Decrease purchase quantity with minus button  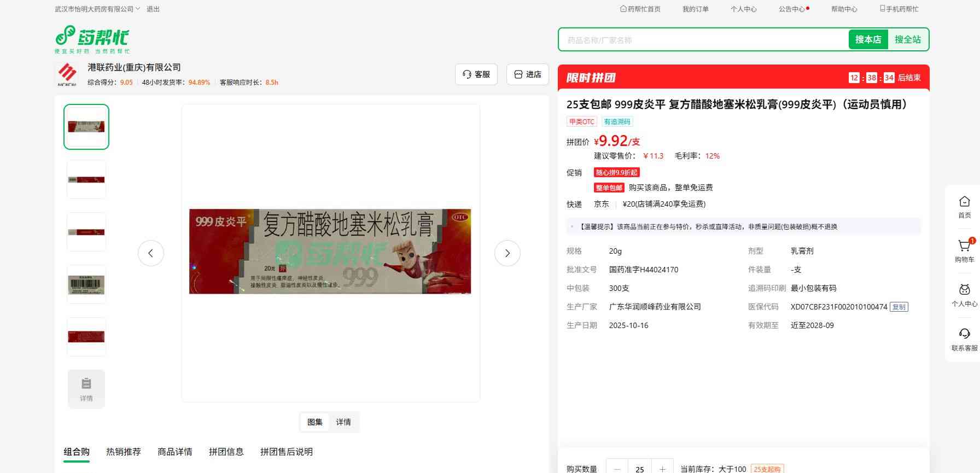(x=617, y=469)
